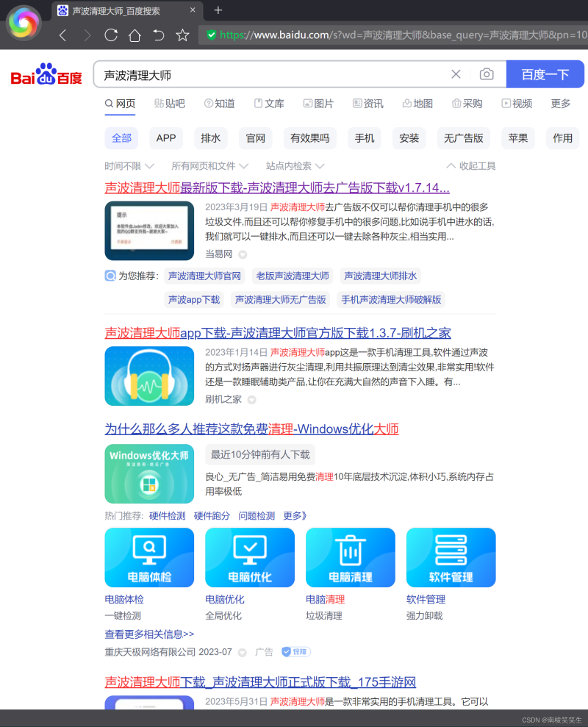This screenshot has width=588, height=727.
Task: Select the APP filter chip
Action: [x=166, y=138]
